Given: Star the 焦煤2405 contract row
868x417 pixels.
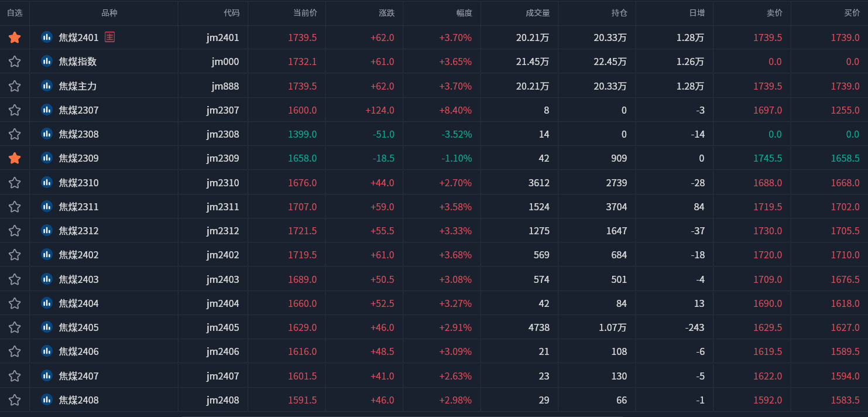Looking at the screenshot, I should pos(15,327).
